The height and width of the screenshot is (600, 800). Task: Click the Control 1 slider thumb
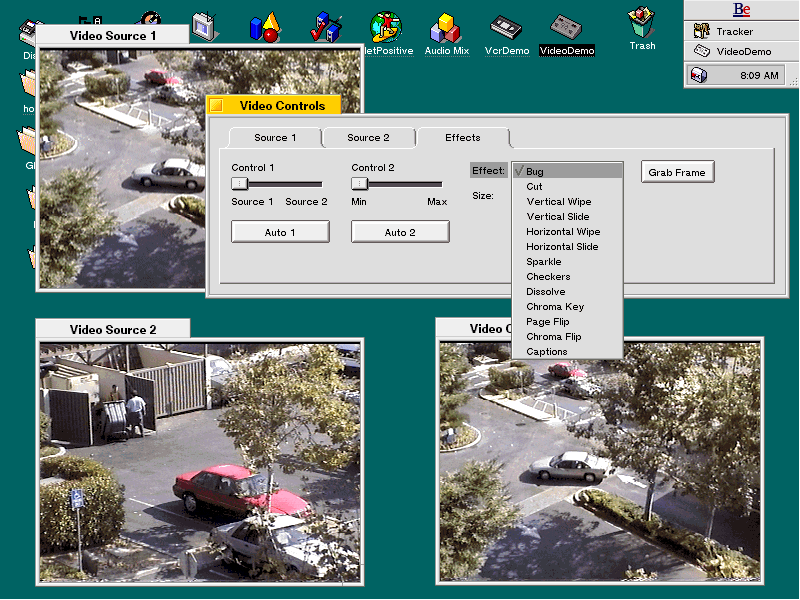tap(239, 184)
